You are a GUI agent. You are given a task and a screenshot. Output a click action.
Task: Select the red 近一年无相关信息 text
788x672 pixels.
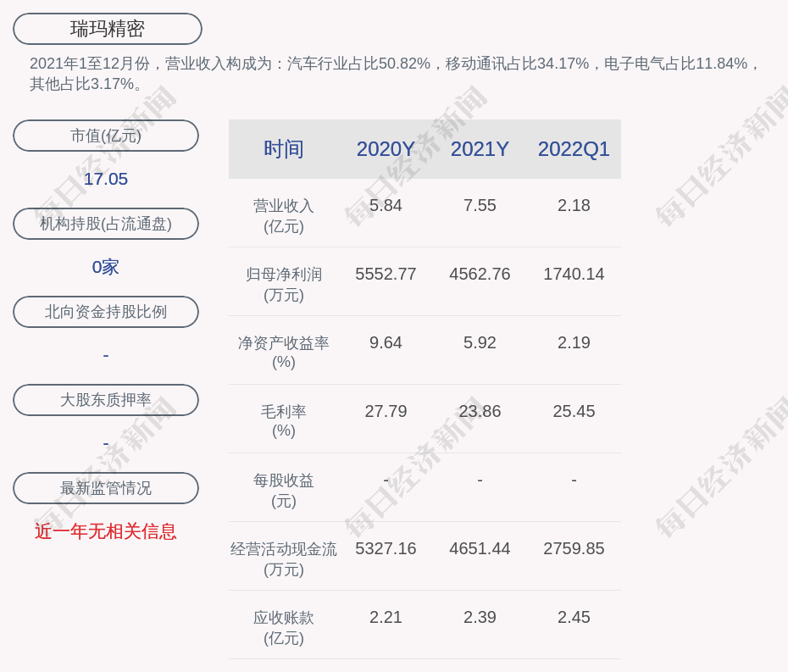pos(106,531)
